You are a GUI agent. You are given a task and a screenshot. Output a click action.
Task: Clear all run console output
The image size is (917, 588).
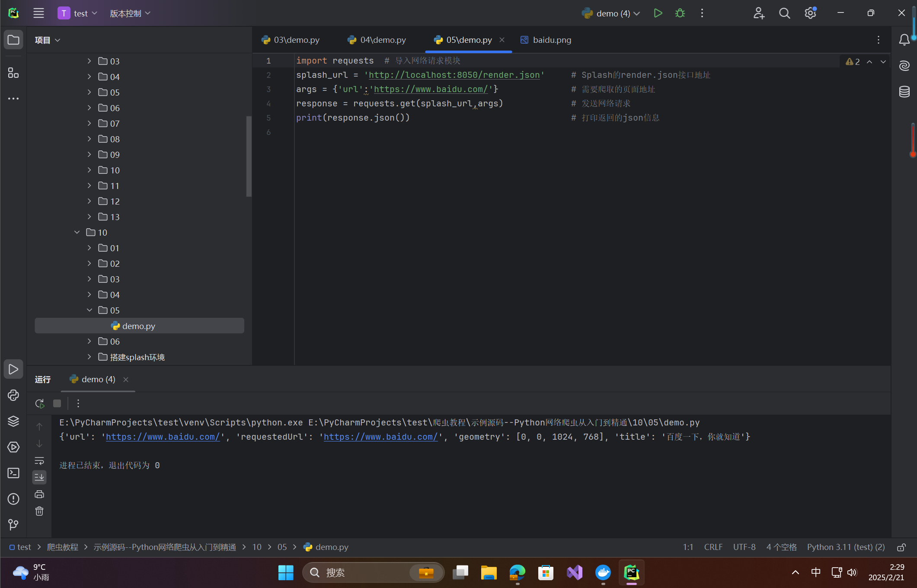click(39, 511)
